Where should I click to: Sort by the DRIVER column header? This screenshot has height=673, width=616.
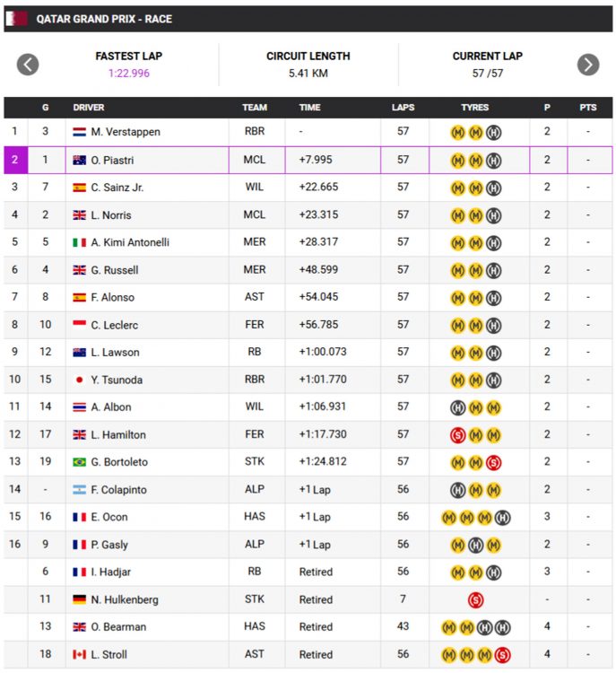pyautogui.click(x=89, y=108)
